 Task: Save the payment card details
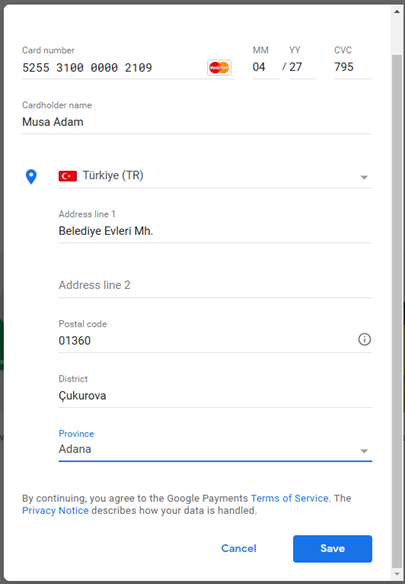click(332, 549)
